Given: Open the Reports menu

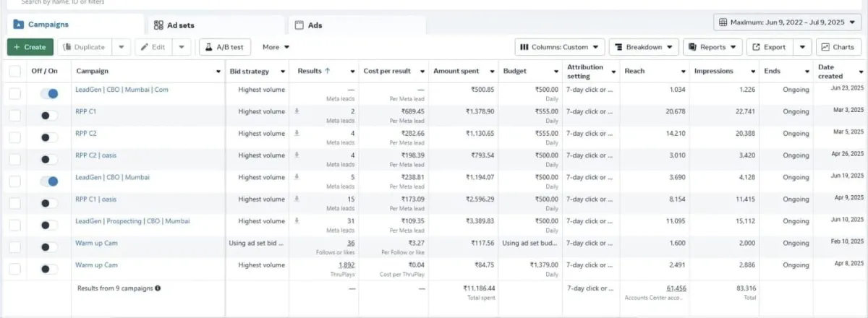Looking at the screenshot, I should pyautogui.click(x=712, y=47).
